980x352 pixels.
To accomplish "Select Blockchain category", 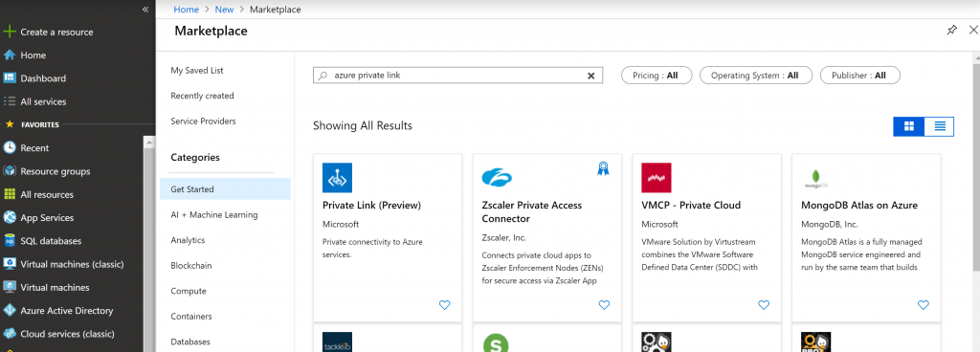I will (x=191, y=265).
